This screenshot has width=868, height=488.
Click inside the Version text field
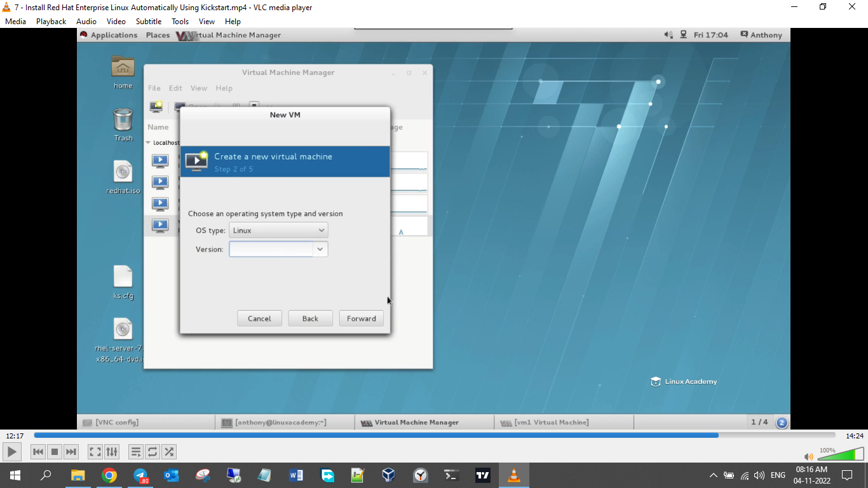[271, 249]
